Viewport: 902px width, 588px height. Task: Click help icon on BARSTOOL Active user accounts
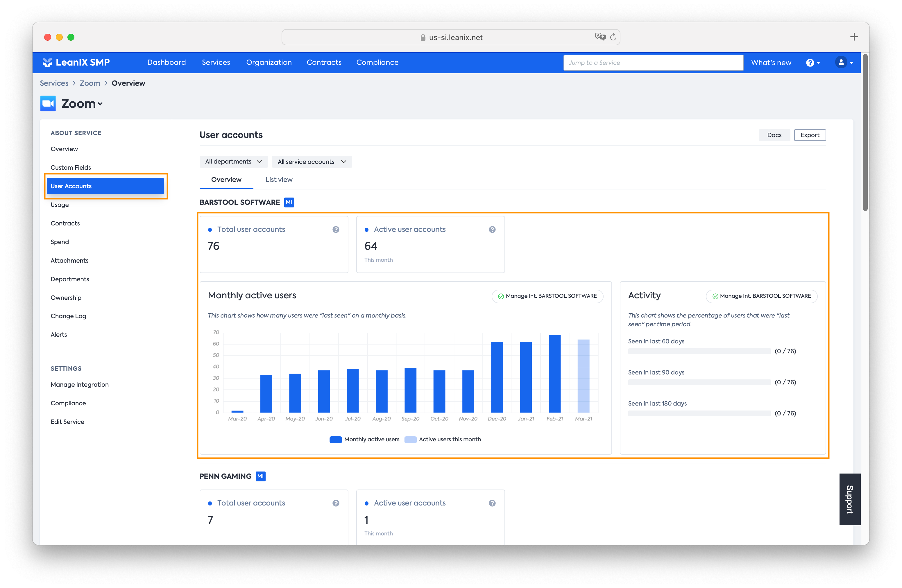[492, 230]
